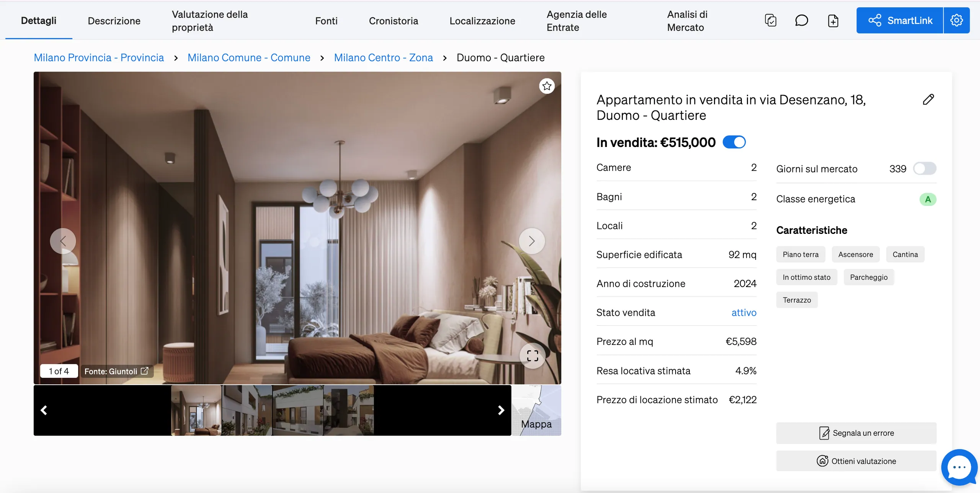Click the Terrazzo feature tag

click(x=797, y=300)
